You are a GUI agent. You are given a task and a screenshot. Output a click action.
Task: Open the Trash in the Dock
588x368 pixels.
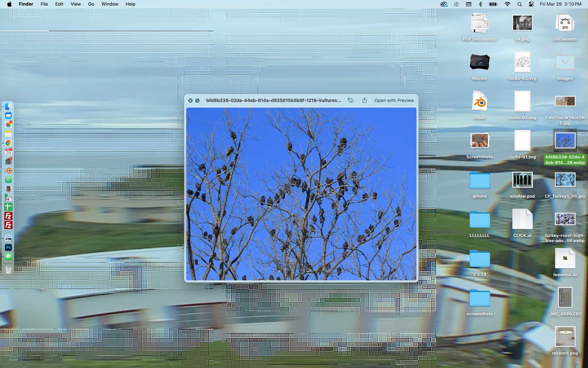coord(9,270)
